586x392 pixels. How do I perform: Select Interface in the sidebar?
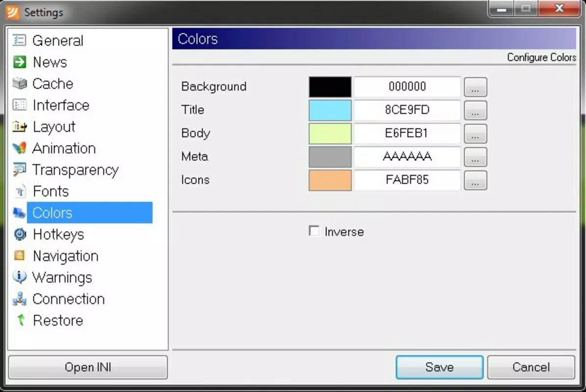(61, 105)
